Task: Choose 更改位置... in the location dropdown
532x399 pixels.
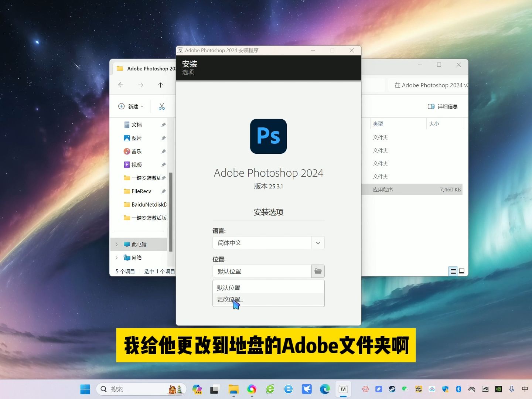Action: [x=268, y=299]
